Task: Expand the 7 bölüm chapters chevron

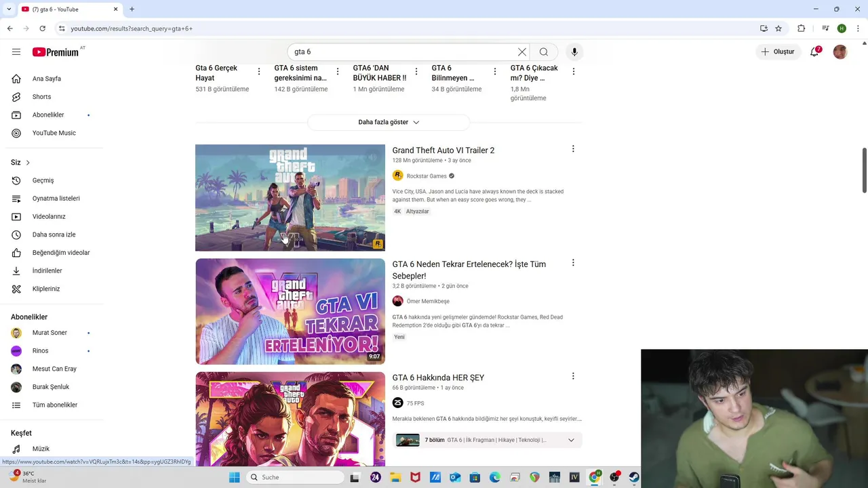Action: [x=571, y=440]
